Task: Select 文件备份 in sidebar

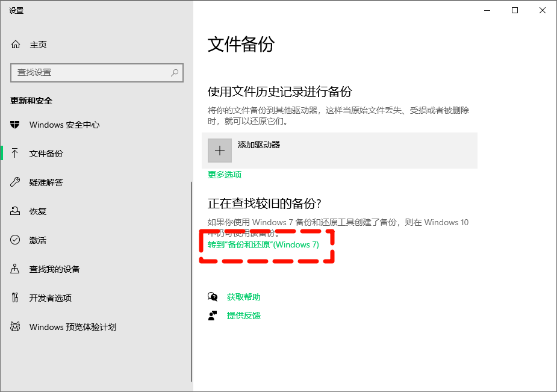Action: pyautogui.click(x=46, y=154)
